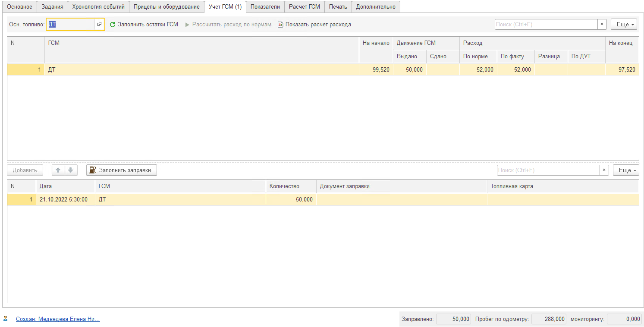The width and height of the screenshot is (644, 327).
Task: Clear the lower search field with X
Action: (604, 170)
